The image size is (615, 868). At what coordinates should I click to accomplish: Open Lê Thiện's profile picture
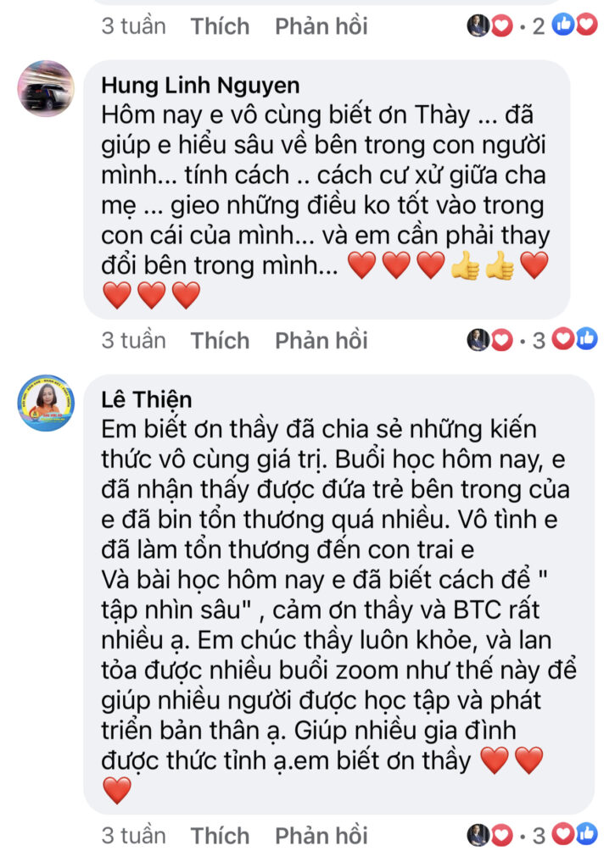click(x=46, y=403)
